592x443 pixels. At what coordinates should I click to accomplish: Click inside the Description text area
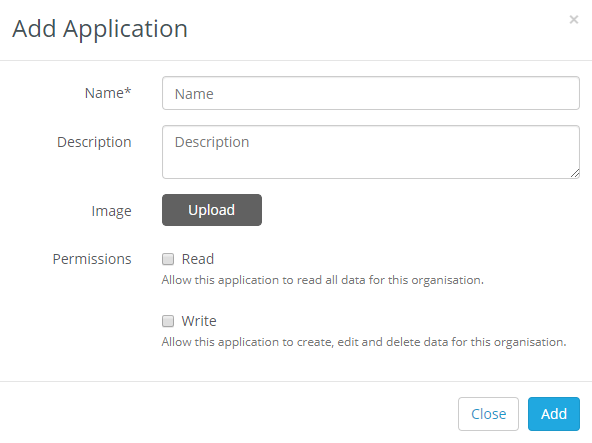pos(371,152)
